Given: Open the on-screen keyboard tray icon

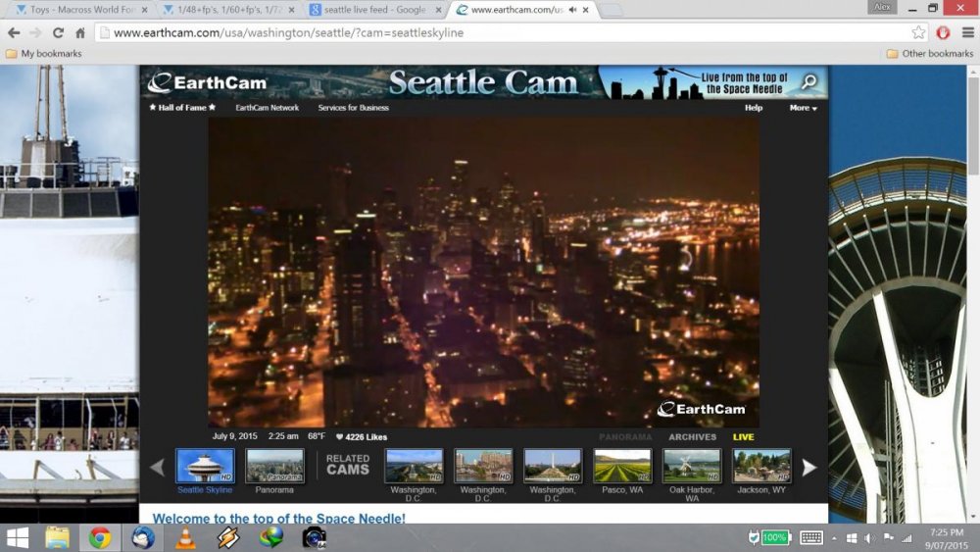Looking at the screenshot, I should 811,537.
